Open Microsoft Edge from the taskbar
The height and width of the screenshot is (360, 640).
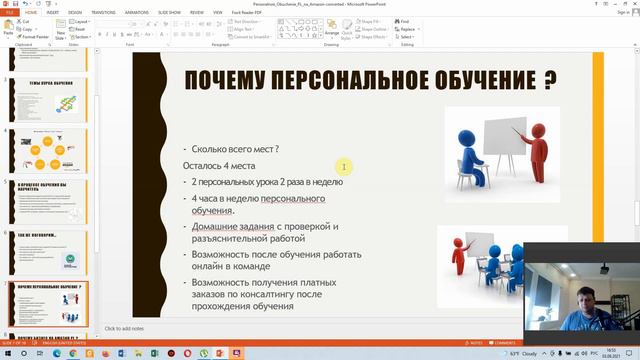tap(57, 353)
